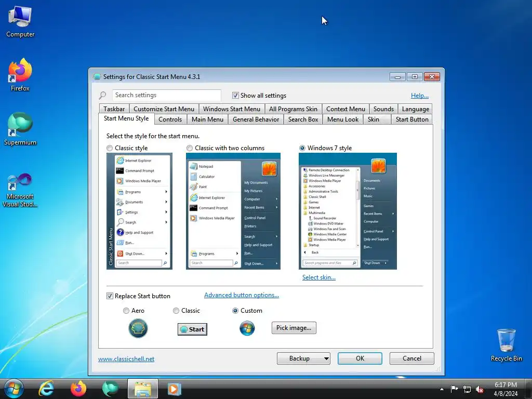Select the Microsoft Visual Studio desktop shortcut
This screenshot has width=532, height=399.
(20, 190)
